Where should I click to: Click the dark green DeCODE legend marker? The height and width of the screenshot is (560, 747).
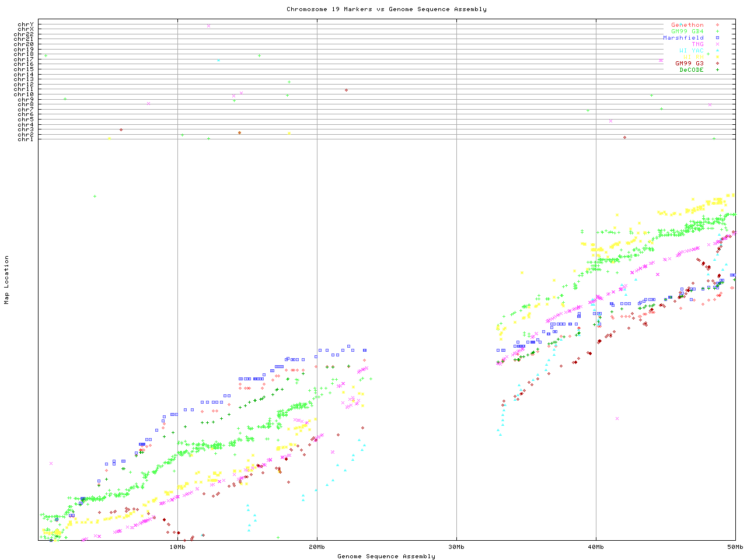coord(717,70)
